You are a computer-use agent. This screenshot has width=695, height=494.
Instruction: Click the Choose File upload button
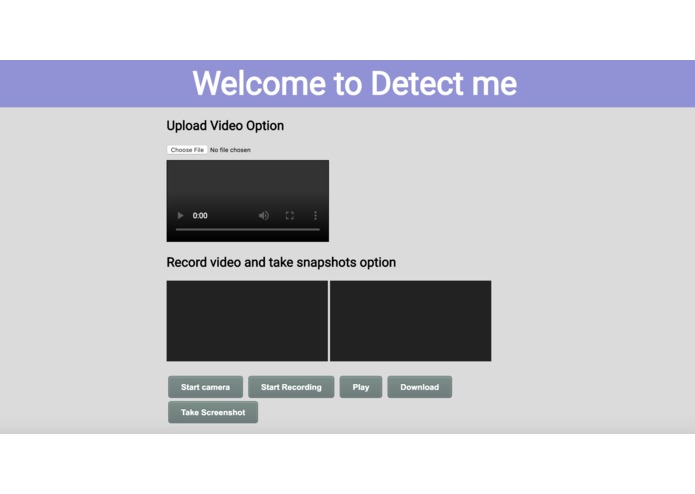[187, 150]
